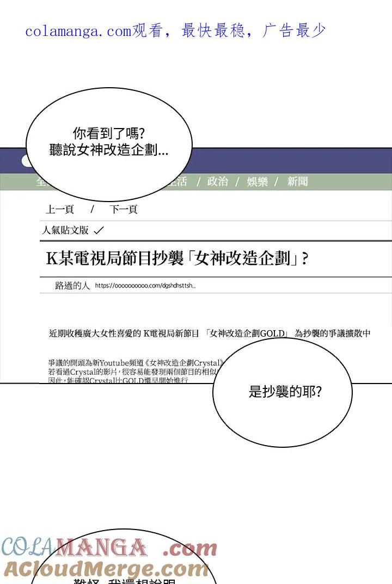Open post title K某電視局節目抄襲「女神改造企劃」?
392x584 pixels.
pos(177,258)
